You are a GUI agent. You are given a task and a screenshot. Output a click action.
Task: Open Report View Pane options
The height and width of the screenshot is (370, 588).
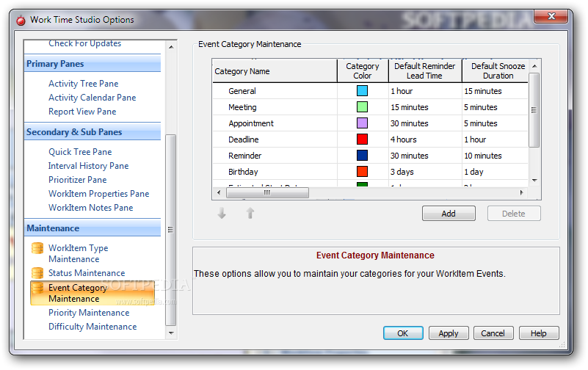(82, 112)
